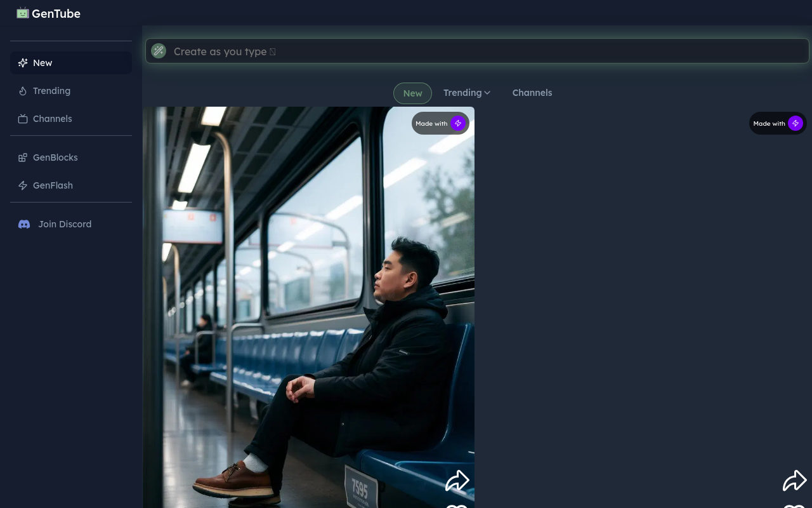Click the Made with badge on the right card
The image size is (812, 508).
pyautogui.click(x=778, y=123)
